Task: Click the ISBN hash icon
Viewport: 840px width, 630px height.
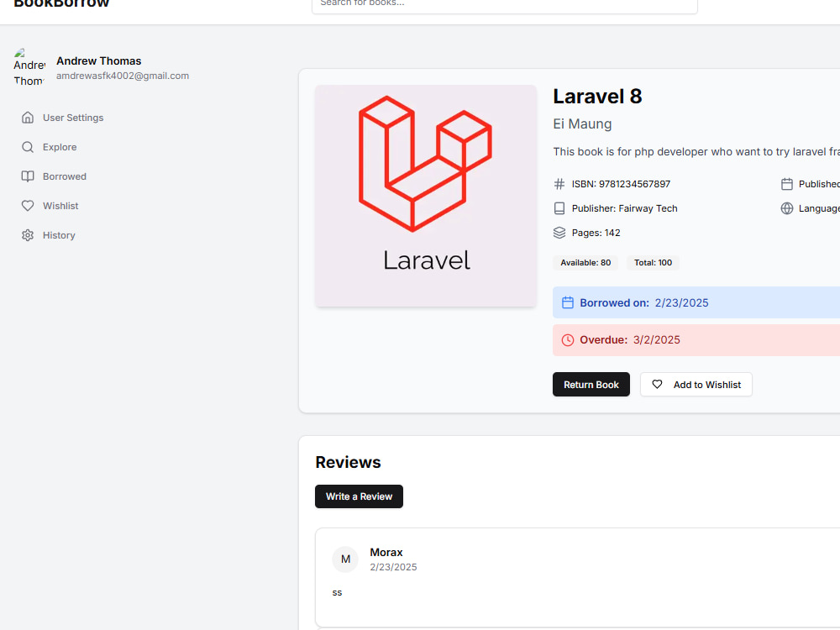Action: pos(559,184)
